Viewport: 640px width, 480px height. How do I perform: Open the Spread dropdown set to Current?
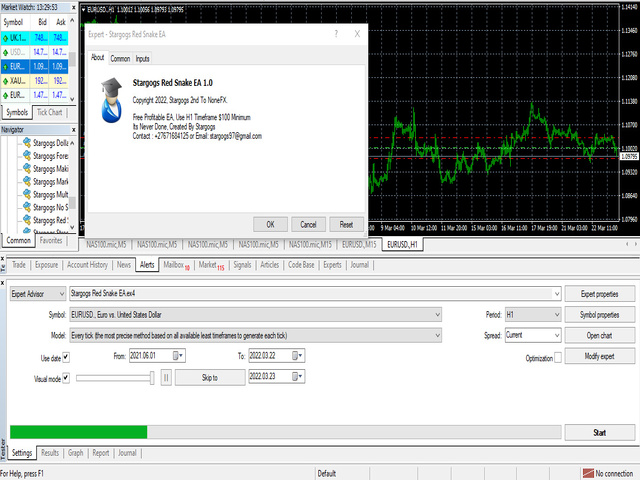tap(554, 336)
